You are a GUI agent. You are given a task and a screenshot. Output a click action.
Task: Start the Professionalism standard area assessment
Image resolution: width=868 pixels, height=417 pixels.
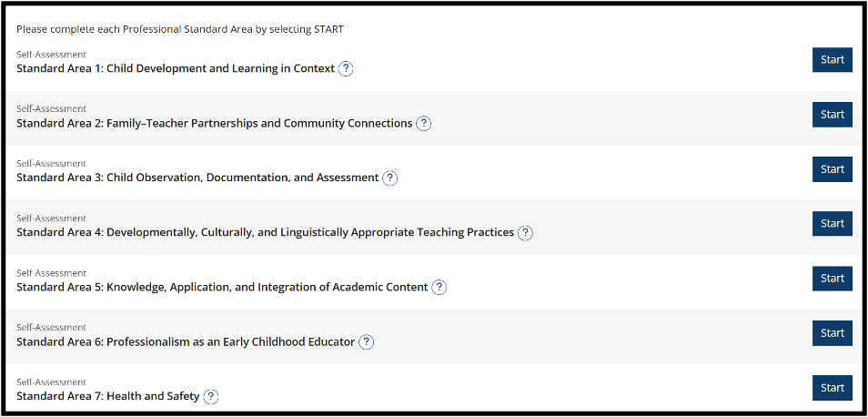(832, 333)
